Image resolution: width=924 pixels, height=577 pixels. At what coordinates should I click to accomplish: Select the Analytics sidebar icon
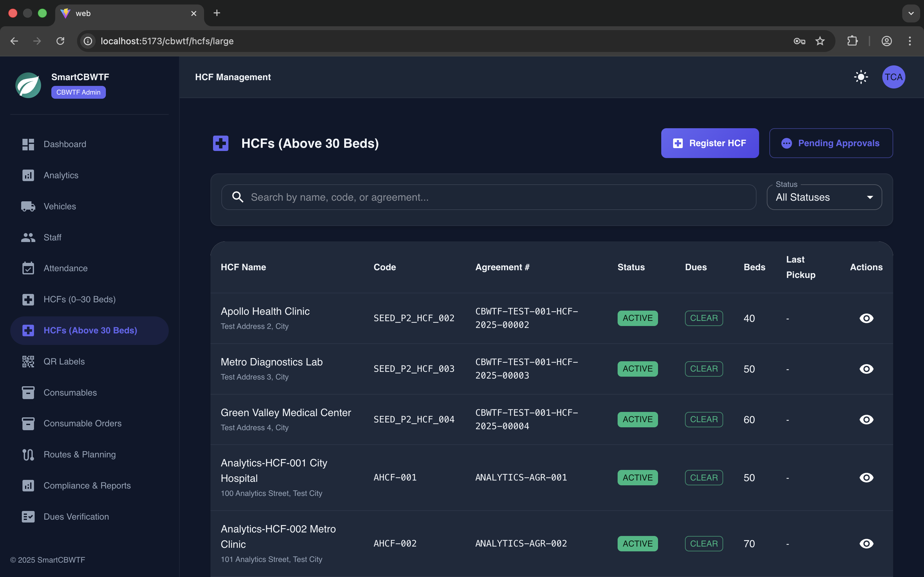(28, 175)
